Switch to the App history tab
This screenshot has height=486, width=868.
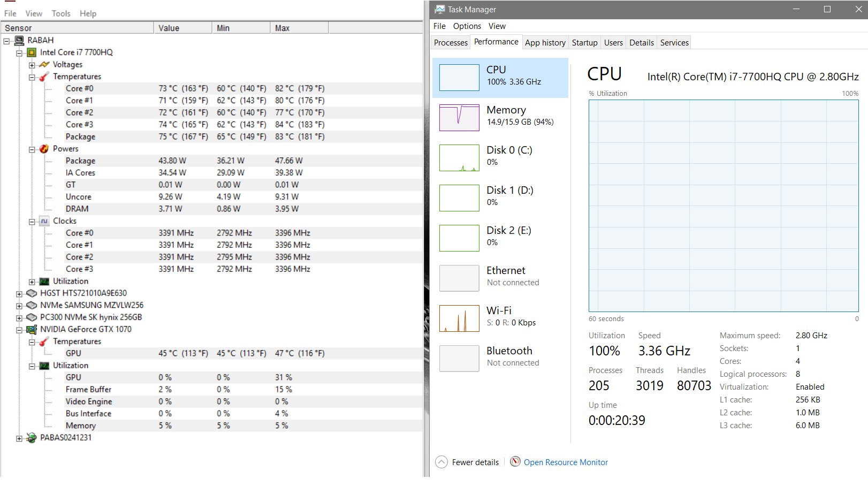click(x=545, y=43)
